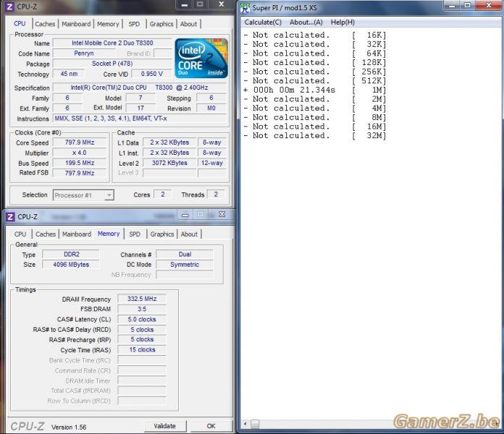This screenshot has height=434, width=504.
Task: Click the Multiplier value x 4.0
Action: click(x=80, y=153)
